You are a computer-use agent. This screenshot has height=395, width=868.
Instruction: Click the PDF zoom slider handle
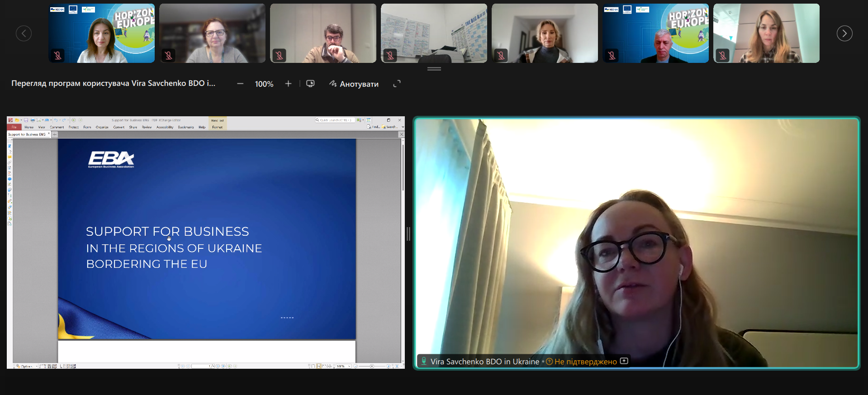(x=372, y=366)
